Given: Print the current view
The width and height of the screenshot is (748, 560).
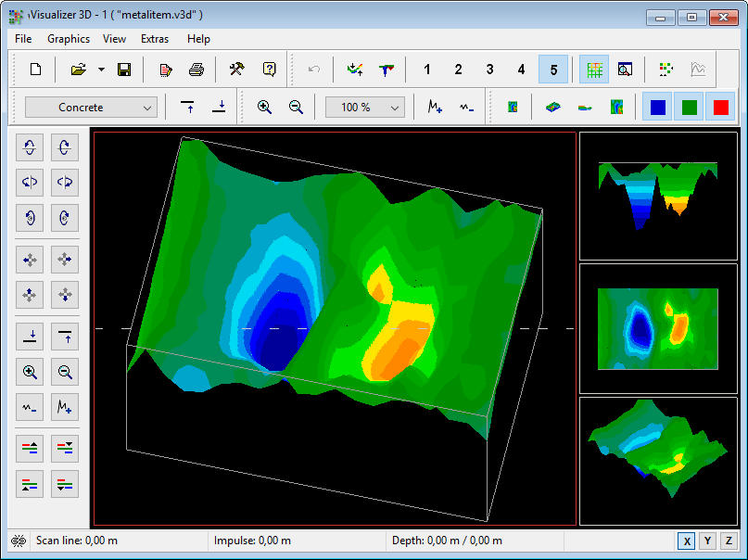Looking at the screenshot, I should pos(197,70).
